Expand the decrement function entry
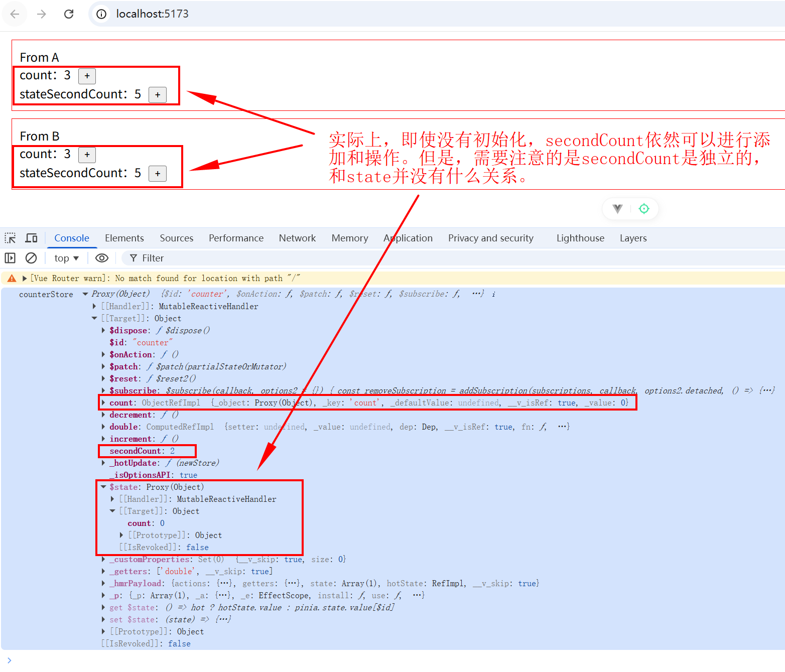The width and height of the screenshot is (785, 672). tap(103, 415)
